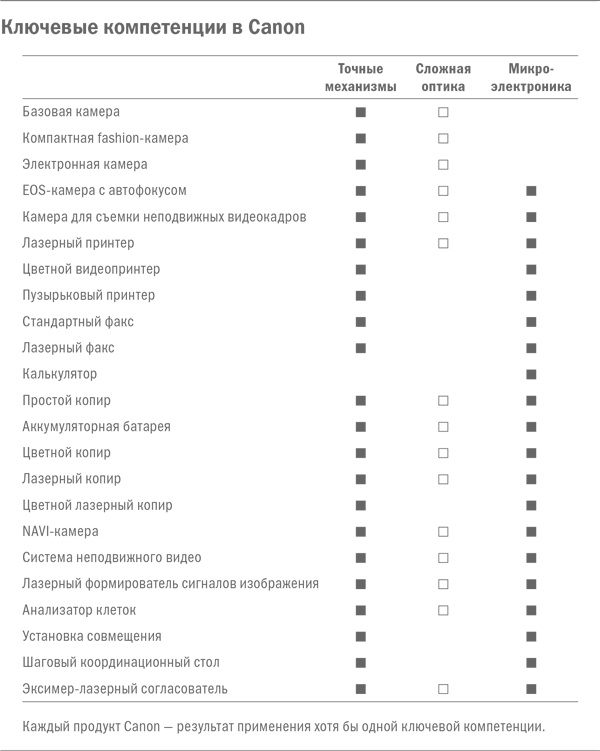Click the Точные механизмы square for Пузырьковый принтер
Screen dimensions: 600x751
360,296
